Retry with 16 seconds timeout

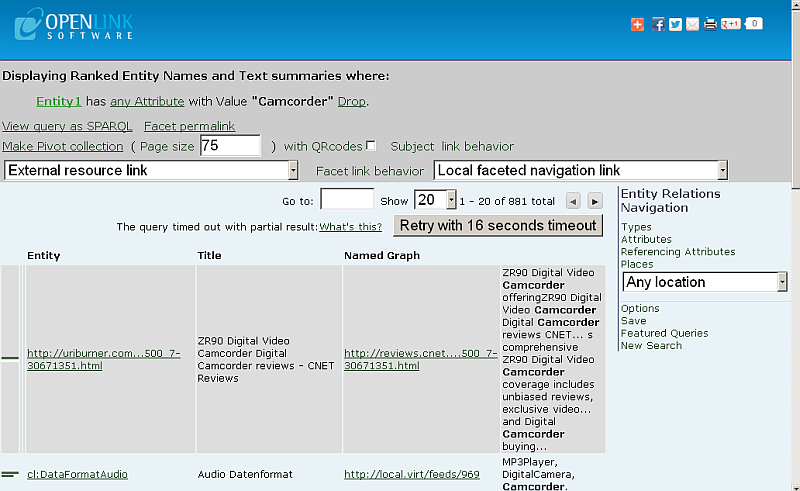[x=498, y=226]
